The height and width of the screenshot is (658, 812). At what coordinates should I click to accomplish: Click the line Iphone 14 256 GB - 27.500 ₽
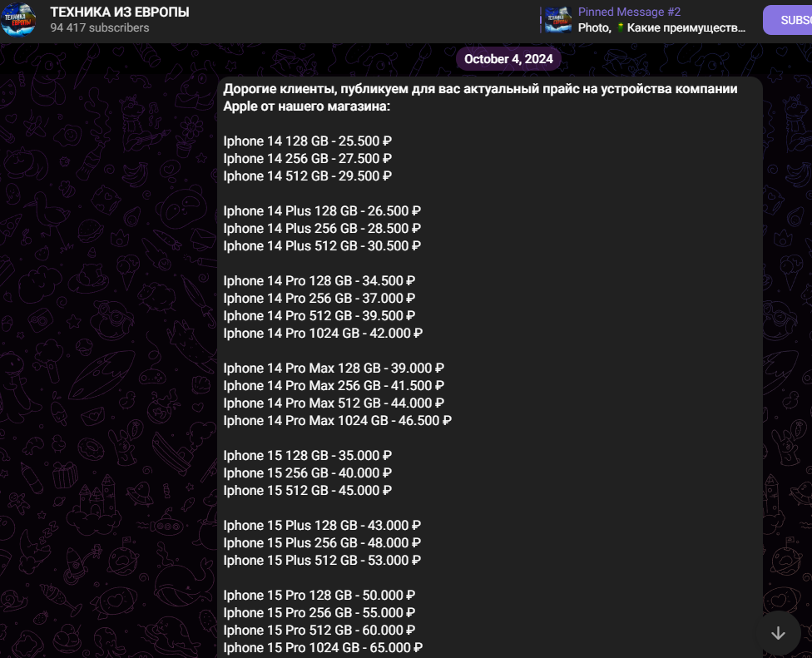pyautogui.click(x=307, y=159)
